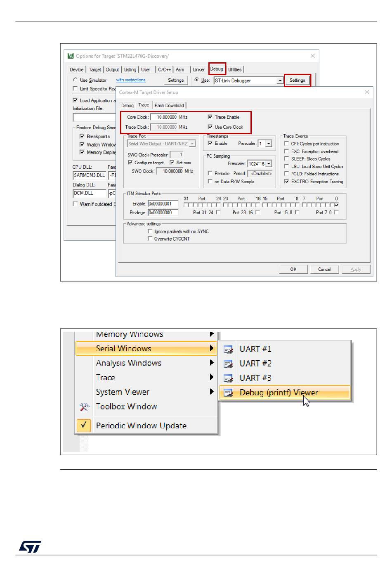Check the Warn if outdated checkbox

point(75,204)
